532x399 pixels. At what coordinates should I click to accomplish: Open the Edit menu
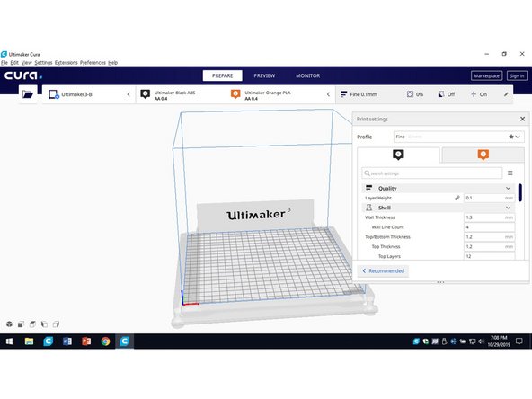(x=14, y=62)
